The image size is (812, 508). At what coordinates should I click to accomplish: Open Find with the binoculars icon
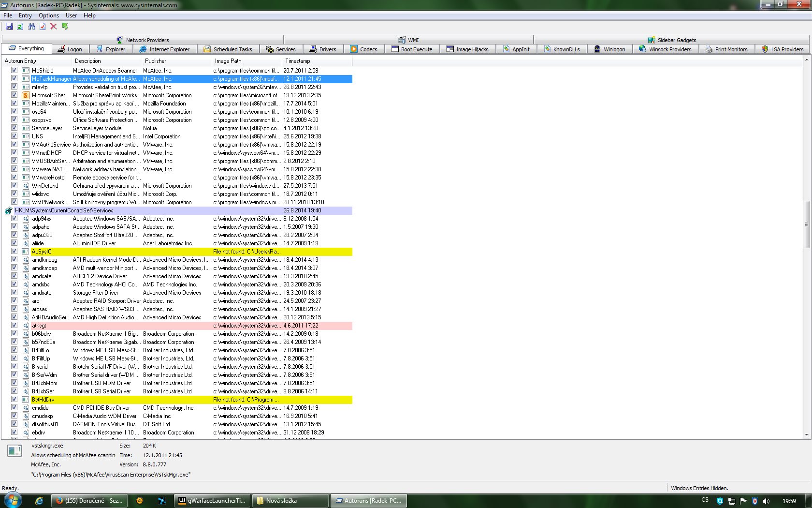[x=31, y=27]
